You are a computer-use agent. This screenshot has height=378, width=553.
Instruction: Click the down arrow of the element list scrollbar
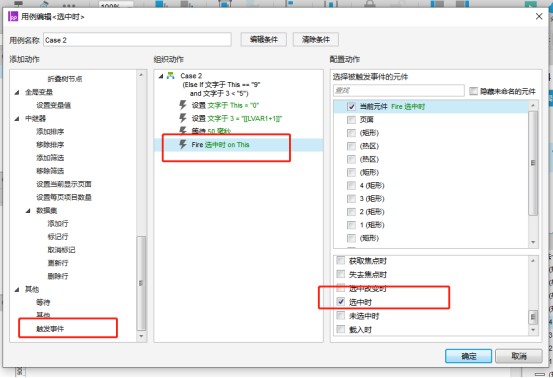pos(533,242)
